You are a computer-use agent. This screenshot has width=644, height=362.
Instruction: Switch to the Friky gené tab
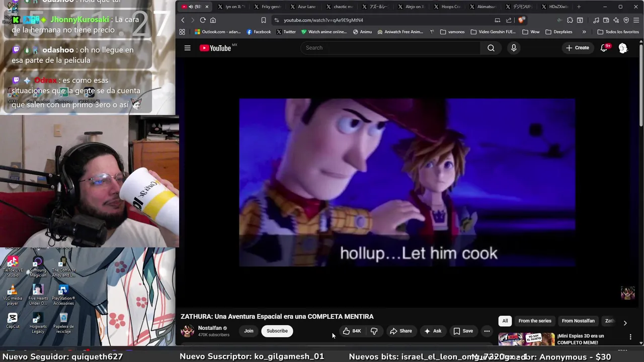[x=267, y=7]
